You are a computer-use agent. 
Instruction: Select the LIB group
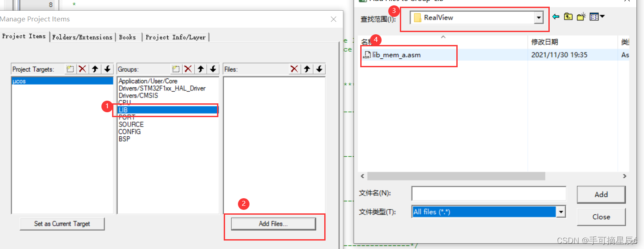click(168, 110)
